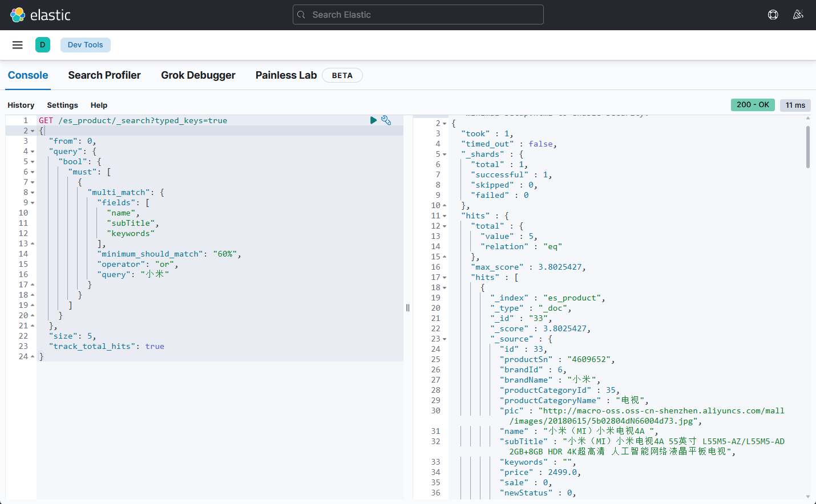Fold the "hits" object on response line 11
This screenshot has height=504, width=816.
pyautogui.click(x=445, y=216)
